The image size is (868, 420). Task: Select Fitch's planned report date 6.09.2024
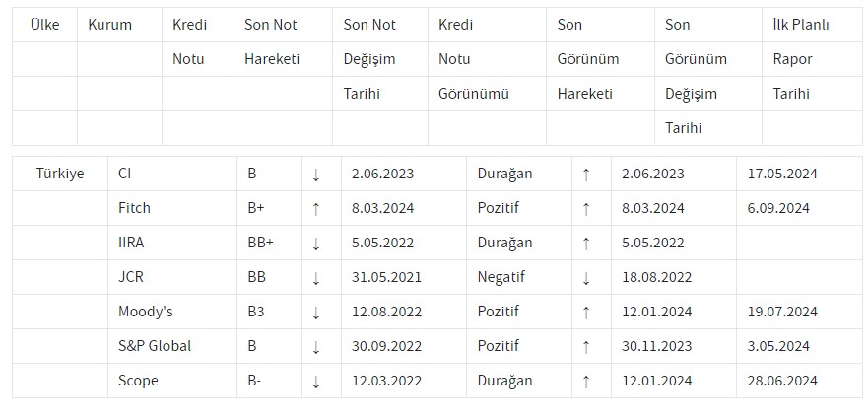[778, 208]
